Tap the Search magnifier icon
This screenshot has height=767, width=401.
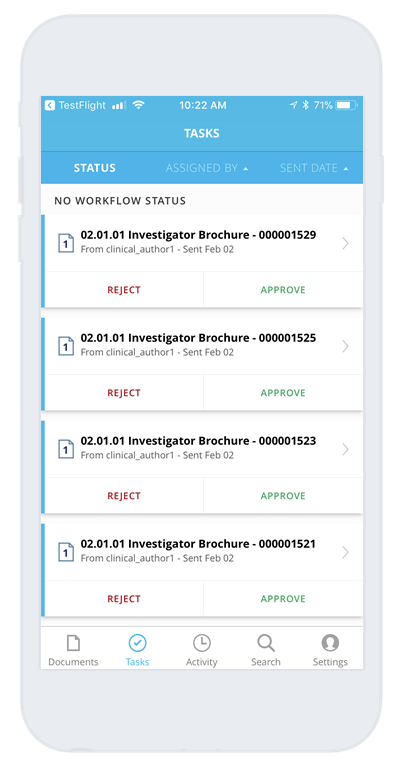(x=266, y=643)
